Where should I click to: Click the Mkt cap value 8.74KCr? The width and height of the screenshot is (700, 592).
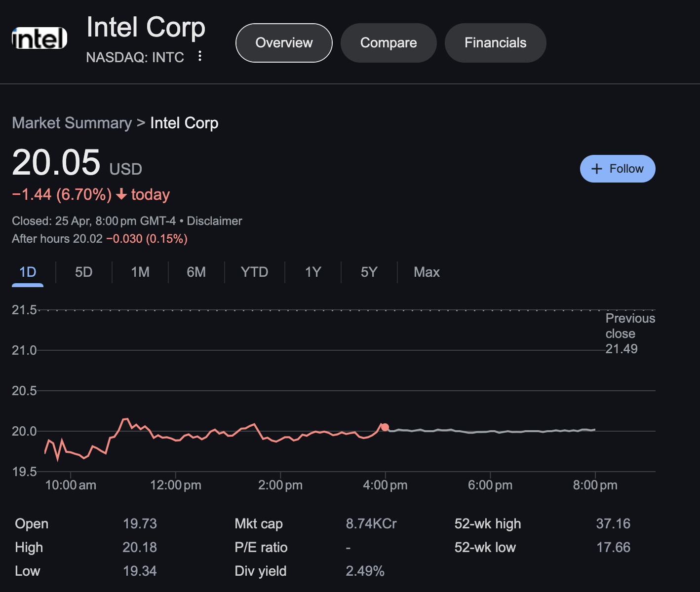(x=371, y=524)
